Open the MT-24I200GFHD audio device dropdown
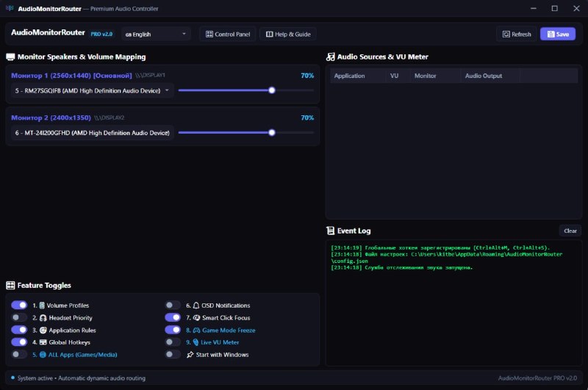This screenshot has height=390, width=588. (x=93, y=133)
